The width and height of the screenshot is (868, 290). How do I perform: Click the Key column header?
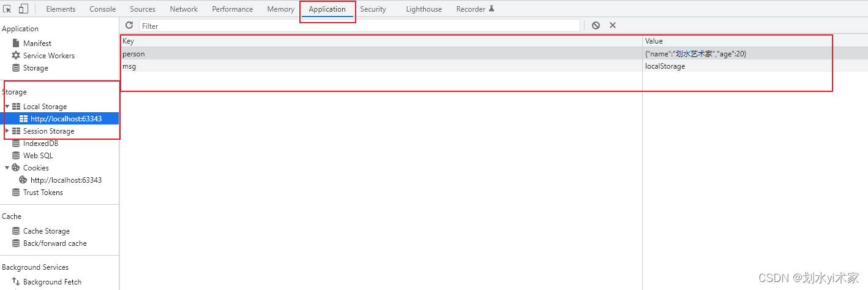(381, 41)
